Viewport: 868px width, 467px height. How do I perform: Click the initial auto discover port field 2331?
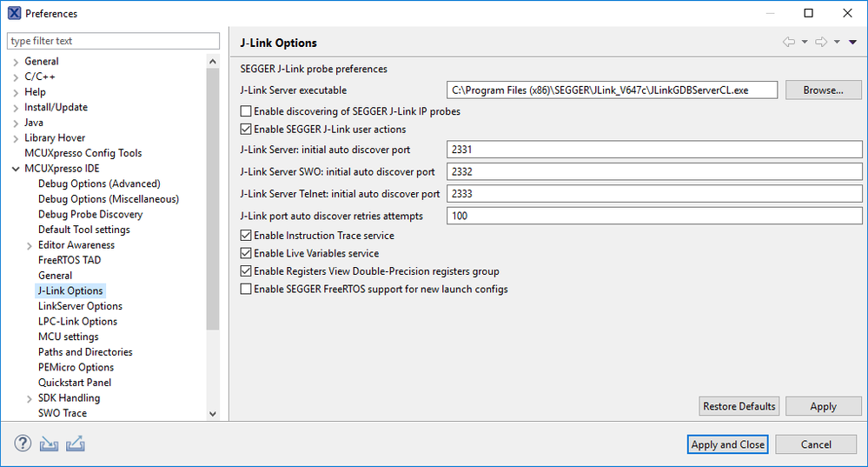[x=654, y=150]
